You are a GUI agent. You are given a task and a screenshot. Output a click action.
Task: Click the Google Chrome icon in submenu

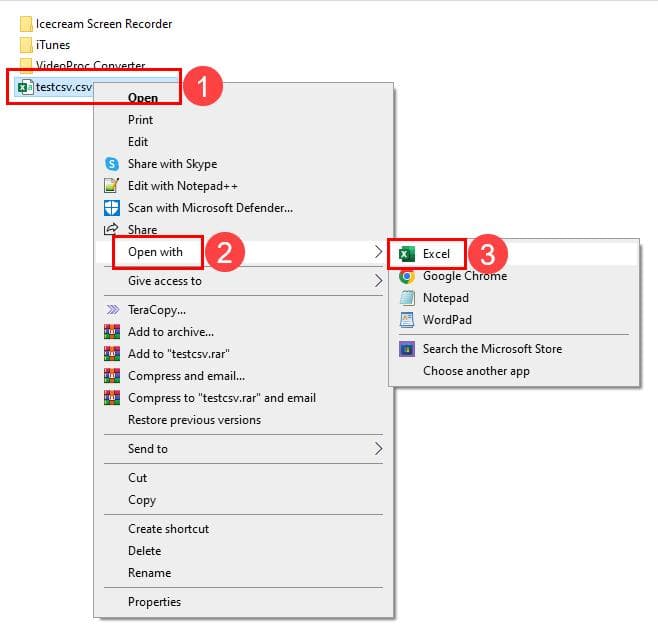pos(407,276)
